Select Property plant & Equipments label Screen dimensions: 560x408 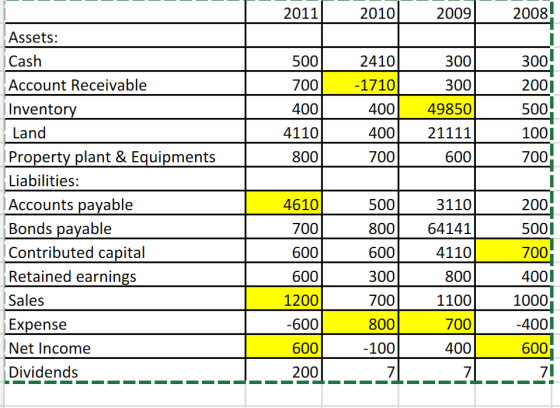click(x=125, y=155)
